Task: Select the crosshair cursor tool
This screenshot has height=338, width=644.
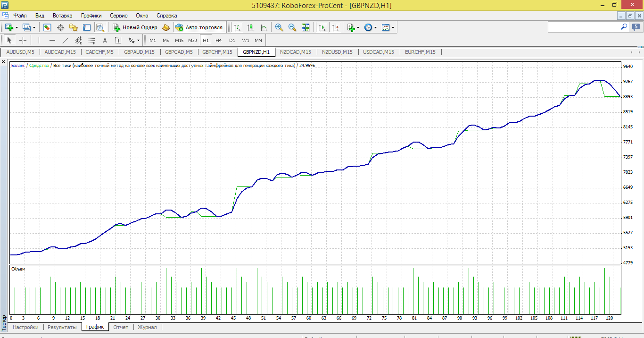Action: pyautogui.click(x=23, y=40)
